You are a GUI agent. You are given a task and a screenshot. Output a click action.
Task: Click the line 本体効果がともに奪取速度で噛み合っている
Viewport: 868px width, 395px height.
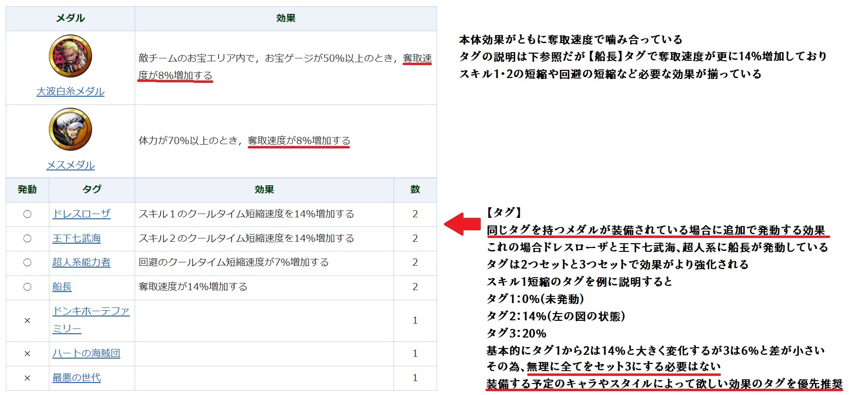click(570, 39)
